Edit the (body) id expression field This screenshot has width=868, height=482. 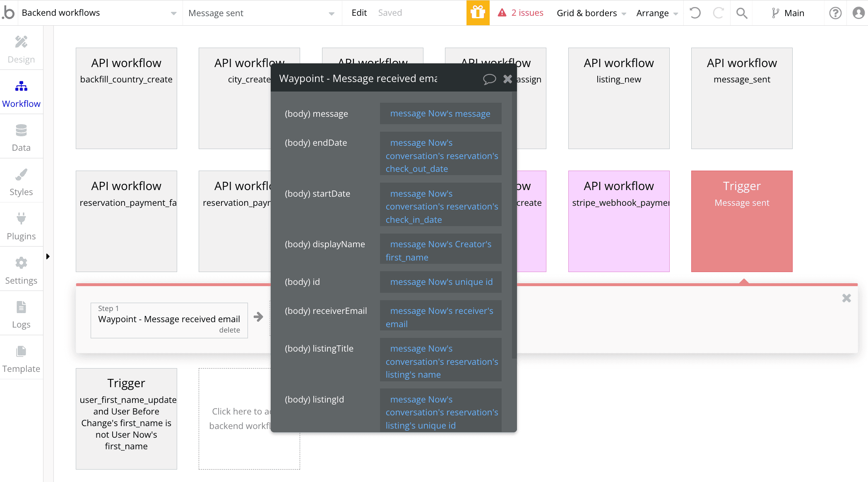[x=440, y=282]
